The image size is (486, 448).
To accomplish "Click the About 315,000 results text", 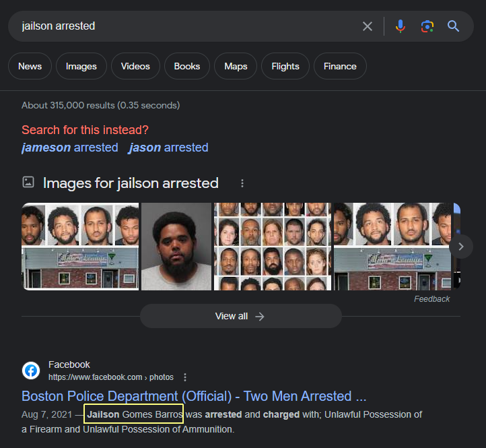I will (100, 106).
